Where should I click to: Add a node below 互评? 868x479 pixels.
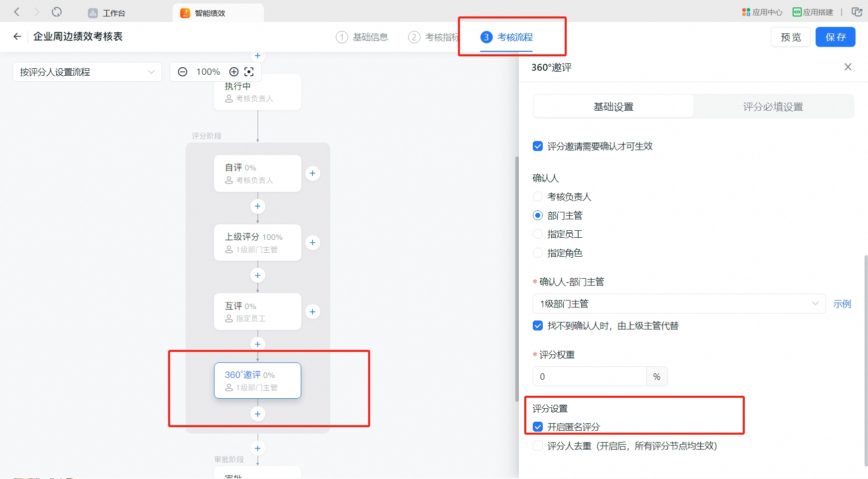[x=257, y=344]
